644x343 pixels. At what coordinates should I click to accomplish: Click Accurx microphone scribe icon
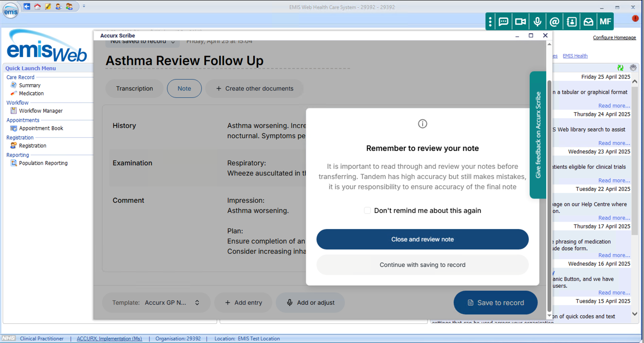pyautogui.click(x=537, y=22)
